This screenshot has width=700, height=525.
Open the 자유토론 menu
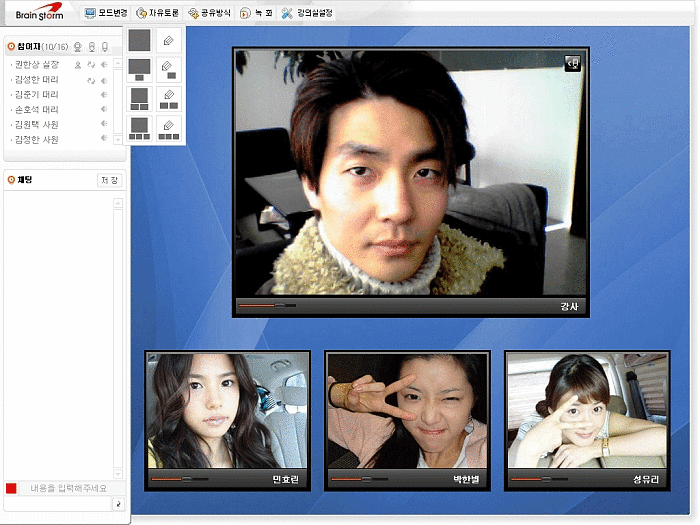click(x=156, y=13)
